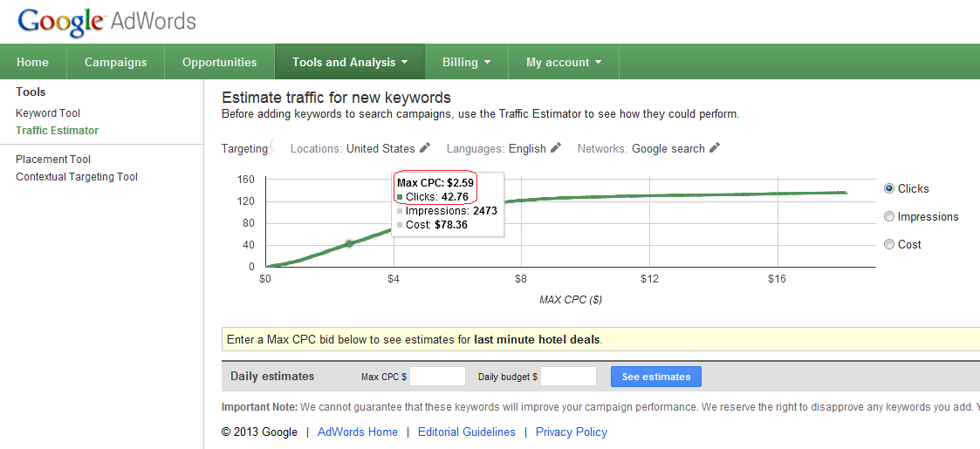Select the Cost radio button
This screenshot has width=980, height=449.
click(x=888, y=244)
